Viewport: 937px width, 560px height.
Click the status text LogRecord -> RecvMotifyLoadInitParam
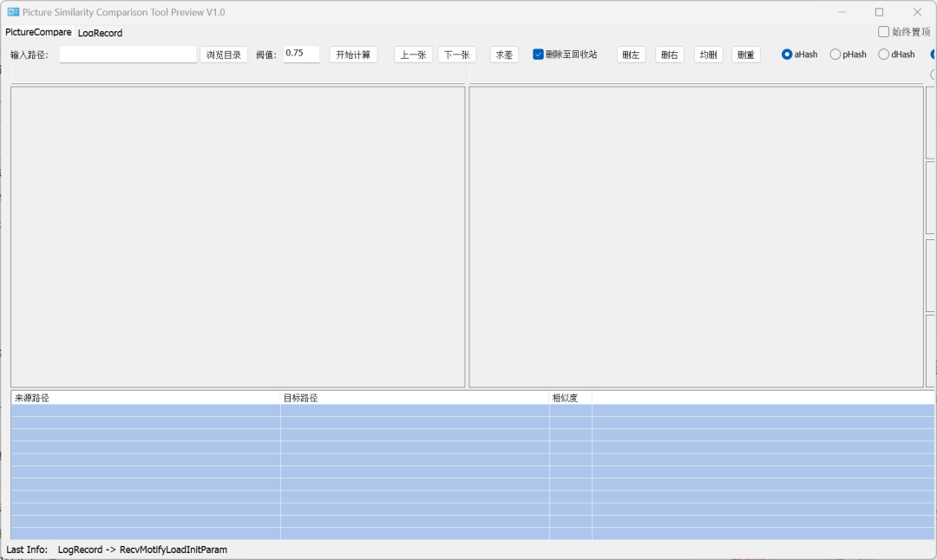click(x=142, y=550)
